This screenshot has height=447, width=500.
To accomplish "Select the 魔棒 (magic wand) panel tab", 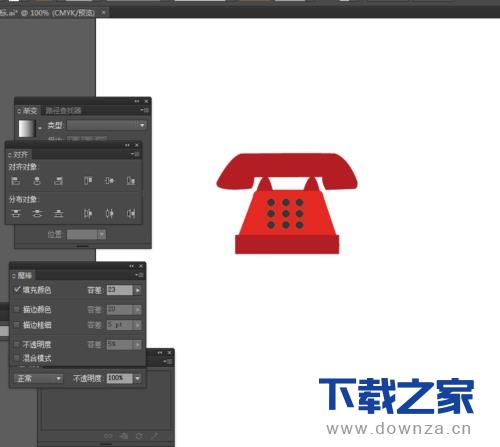I will click(x=23, y=275).
